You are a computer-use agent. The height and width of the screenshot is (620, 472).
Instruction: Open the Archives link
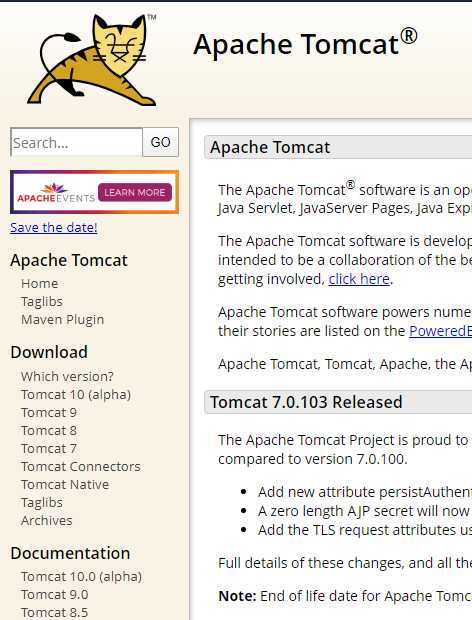click(x=47, y=520)
